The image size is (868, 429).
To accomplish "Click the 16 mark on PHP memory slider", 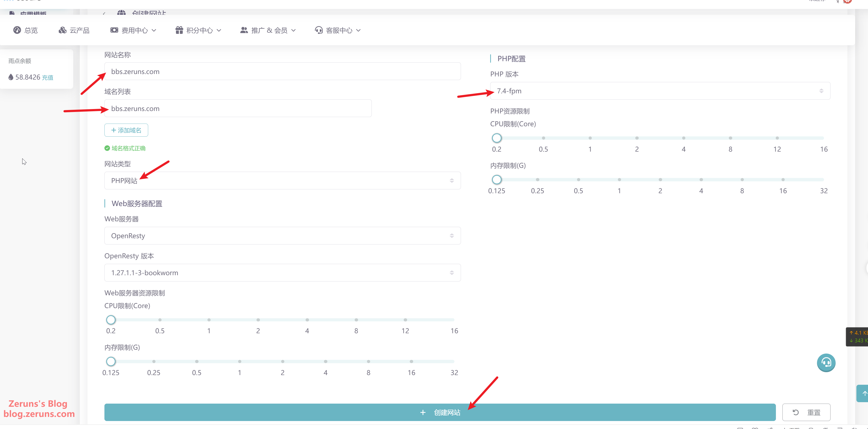I will (x=783, y=180).
